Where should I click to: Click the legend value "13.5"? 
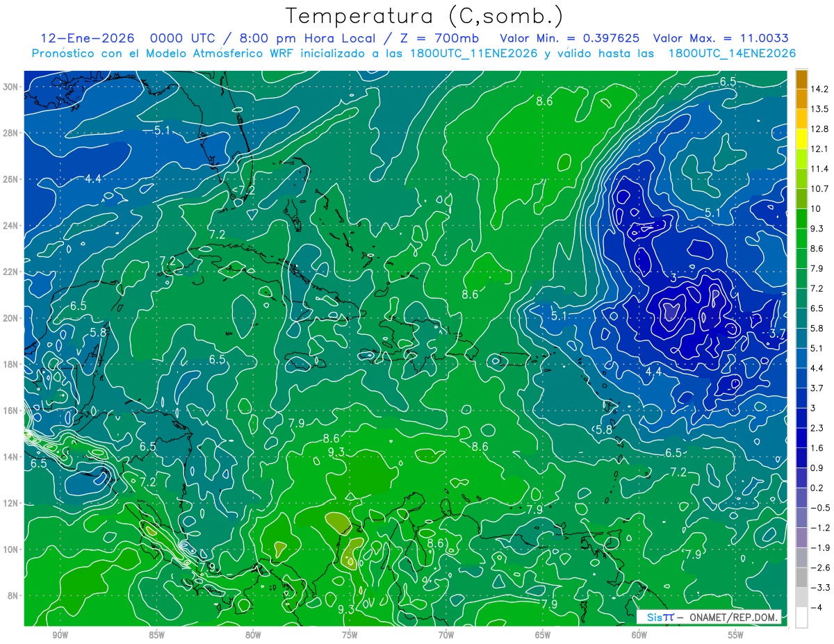(819, 109)
